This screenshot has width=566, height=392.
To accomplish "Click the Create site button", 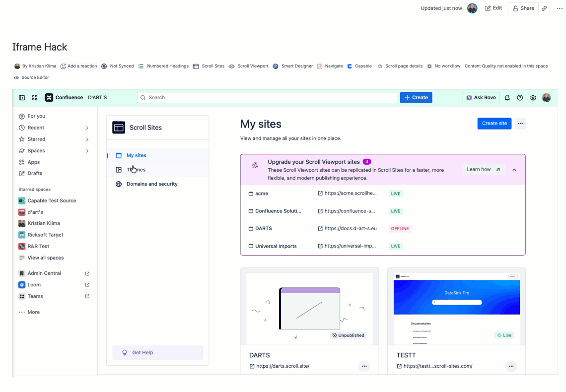I will 494,124.
